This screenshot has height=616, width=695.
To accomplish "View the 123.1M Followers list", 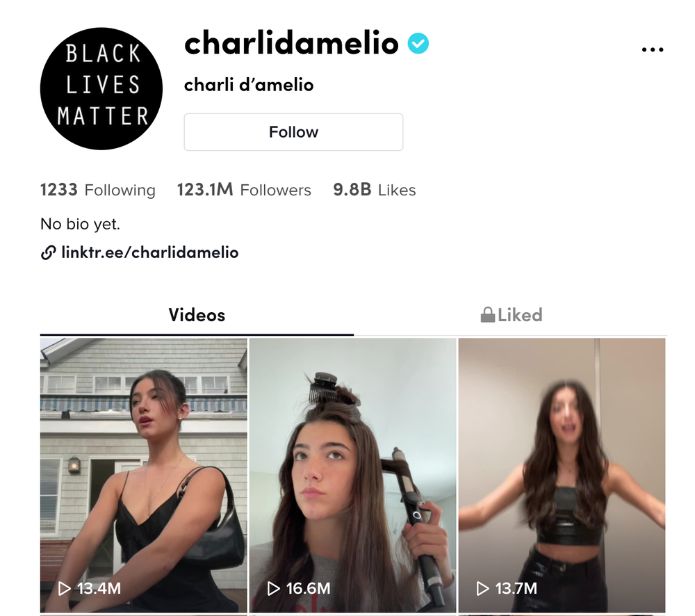I will click(x=244, y=190).
